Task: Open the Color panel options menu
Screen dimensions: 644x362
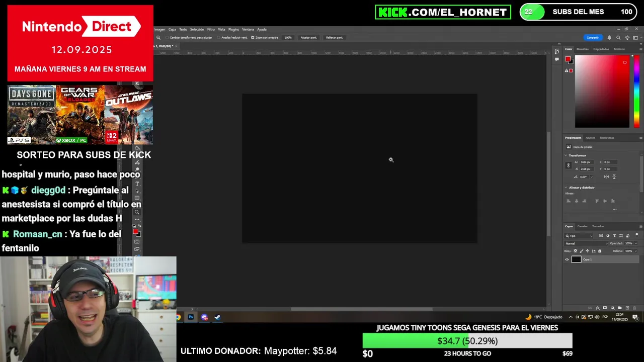Action: 641,49
